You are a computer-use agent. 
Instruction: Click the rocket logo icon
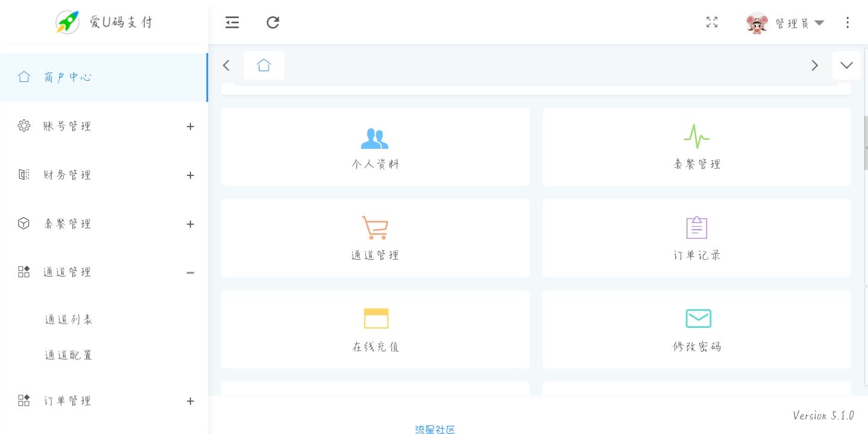pyautogui.click(x=68, y=22)
